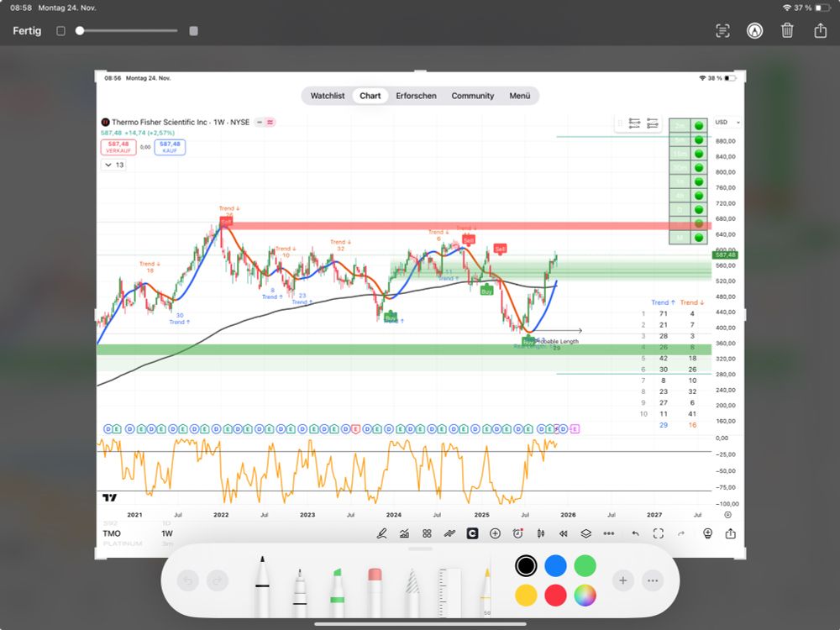This screenshot has width=840, height=630.
Task: Choose the blue color swatch
Action: click(555, 565)
